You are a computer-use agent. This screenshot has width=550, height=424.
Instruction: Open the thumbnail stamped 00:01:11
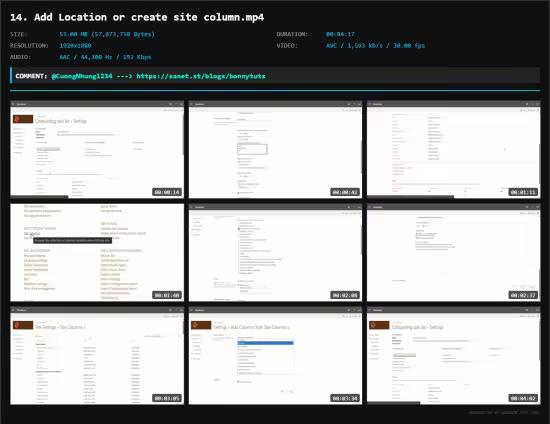pyautogui.click(x=454, y=149)
